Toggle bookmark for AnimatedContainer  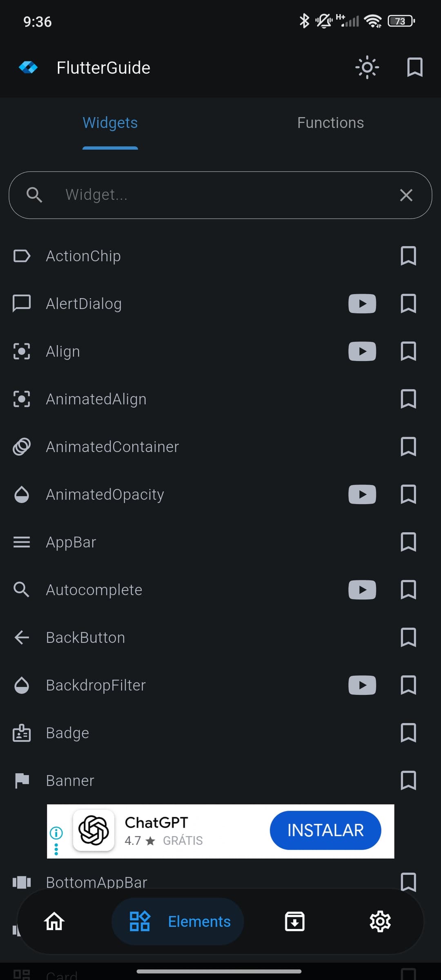408,447
